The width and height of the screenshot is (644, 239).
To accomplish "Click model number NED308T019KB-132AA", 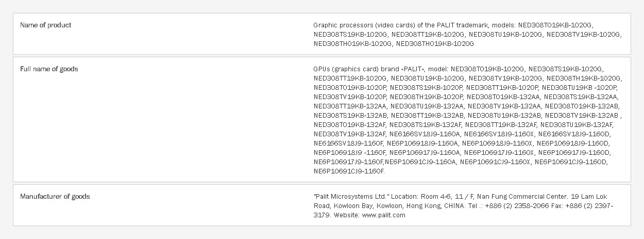I will point(503,97).
